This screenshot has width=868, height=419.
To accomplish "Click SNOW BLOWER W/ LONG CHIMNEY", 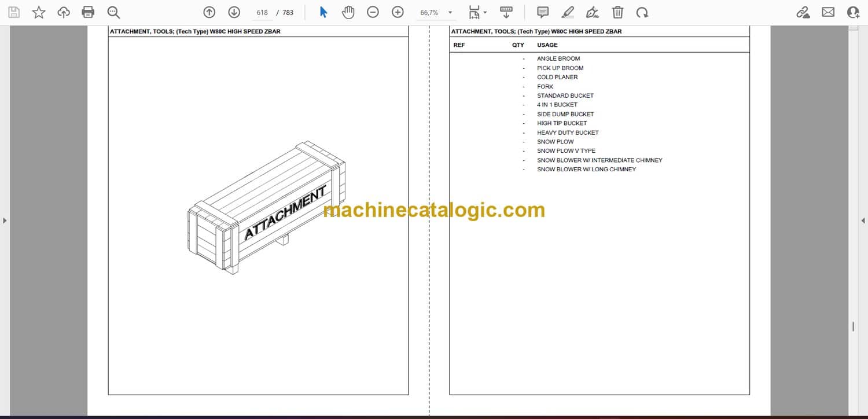I will pyautogui.click(x=586, y=170).
